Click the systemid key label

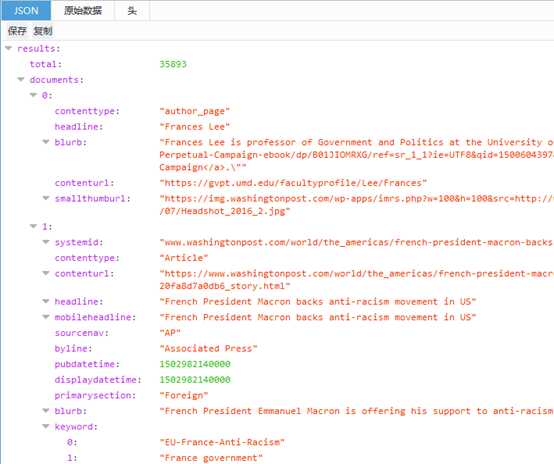click(x=79, y=242)
